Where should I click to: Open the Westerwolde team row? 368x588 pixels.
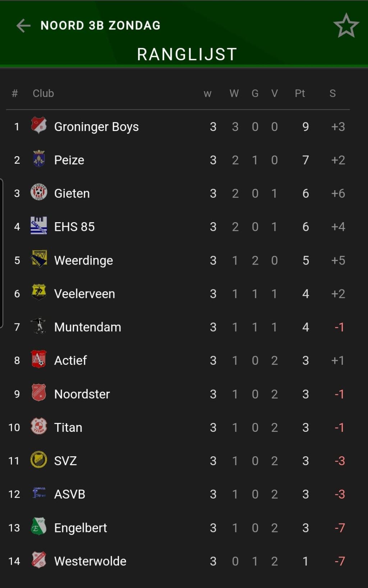178,561
